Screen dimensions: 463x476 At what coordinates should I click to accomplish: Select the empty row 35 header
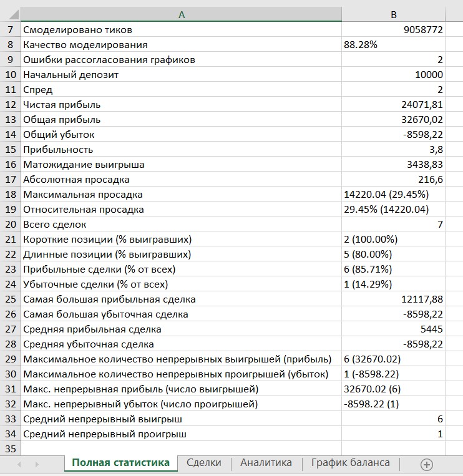(10, 449)
